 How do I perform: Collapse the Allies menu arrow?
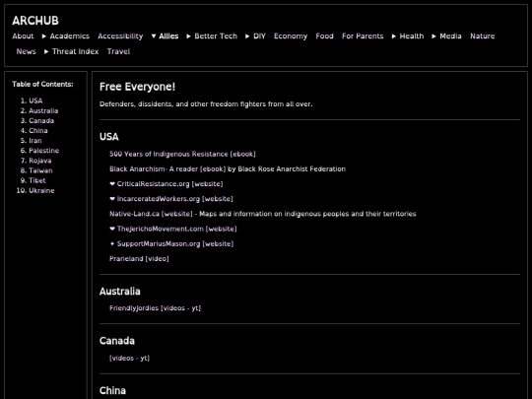[154, 36]
